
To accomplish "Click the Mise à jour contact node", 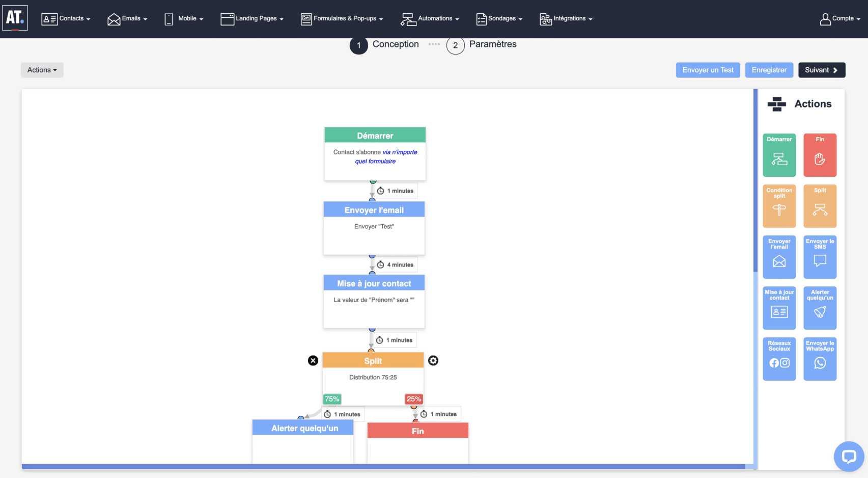I will [x=374, y=301].
